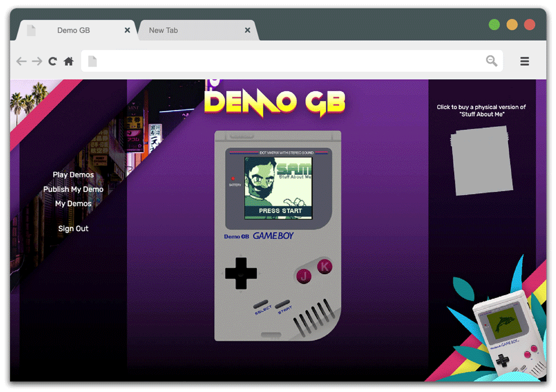Click the yellow window control button

[512, 24]
